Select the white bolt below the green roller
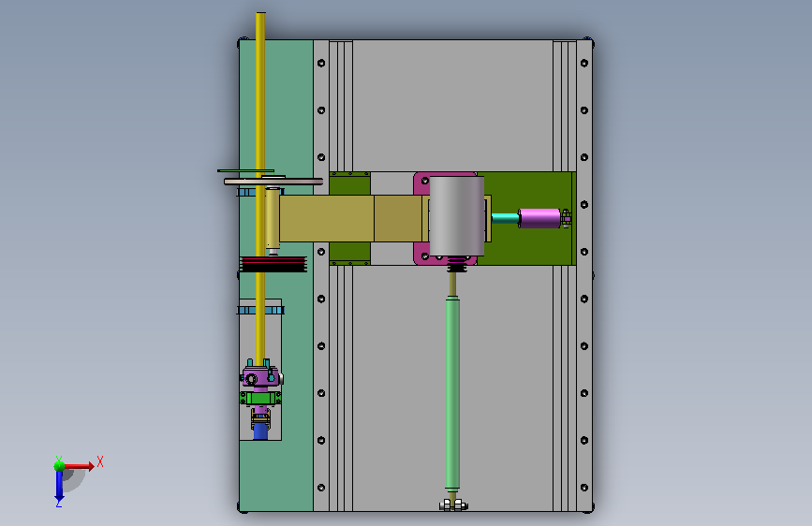 [x=453, y=505]
